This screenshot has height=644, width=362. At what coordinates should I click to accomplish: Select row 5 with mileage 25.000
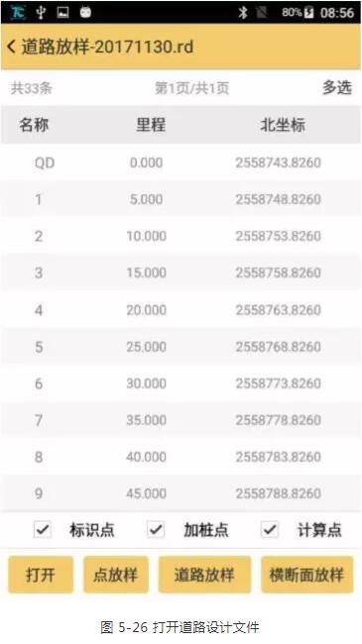tap(181, 347)
